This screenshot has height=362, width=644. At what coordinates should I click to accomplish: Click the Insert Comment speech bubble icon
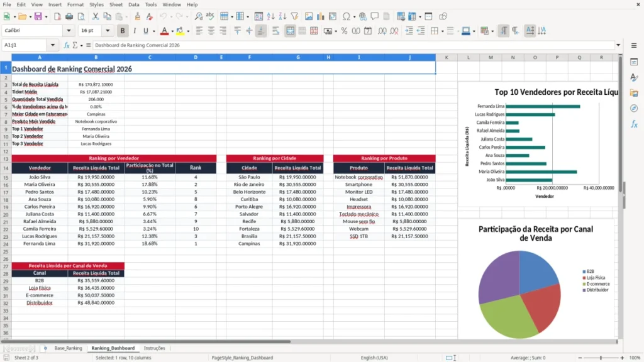point(375,16)
